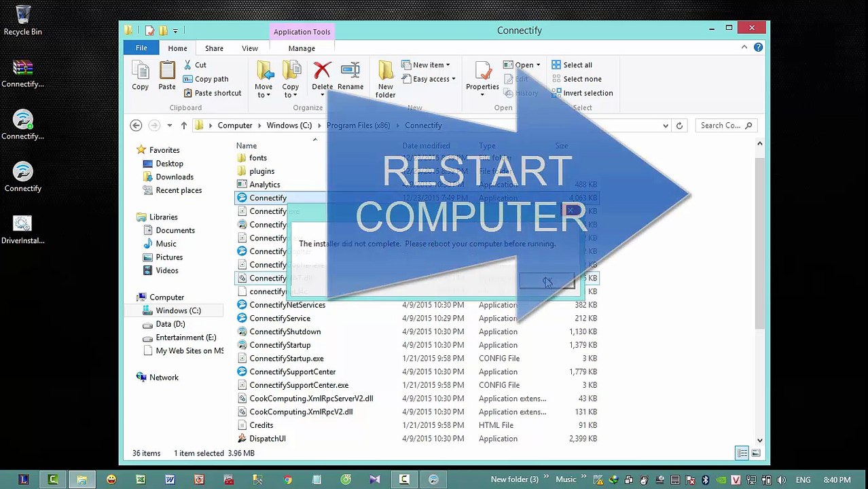Open Recycle Bin on the desktop
This screenshot has width=868, height=489.
coord(22,20)
